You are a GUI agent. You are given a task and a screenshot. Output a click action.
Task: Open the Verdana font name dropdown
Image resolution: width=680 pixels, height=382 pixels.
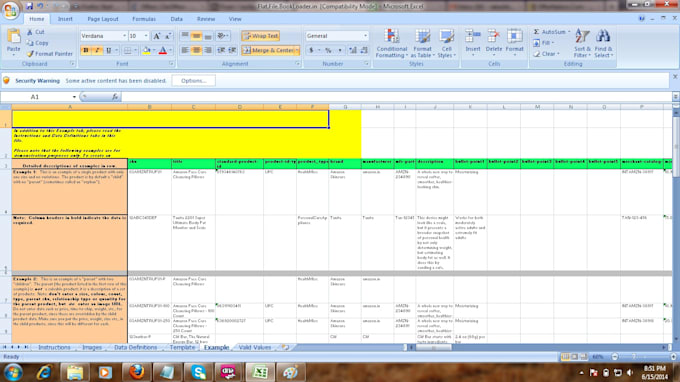(124, 36)
